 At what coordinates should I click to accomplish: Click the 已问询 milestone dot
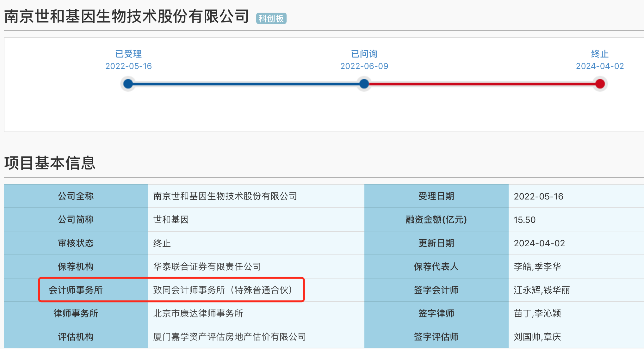click(x=364, y=84)
